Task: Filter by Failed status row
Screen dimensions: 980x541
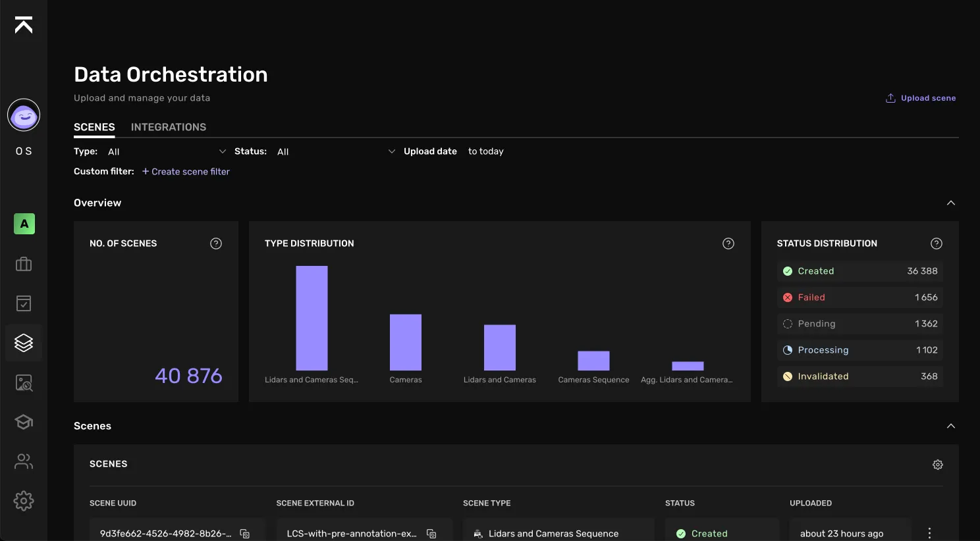Action: (860, 297)
